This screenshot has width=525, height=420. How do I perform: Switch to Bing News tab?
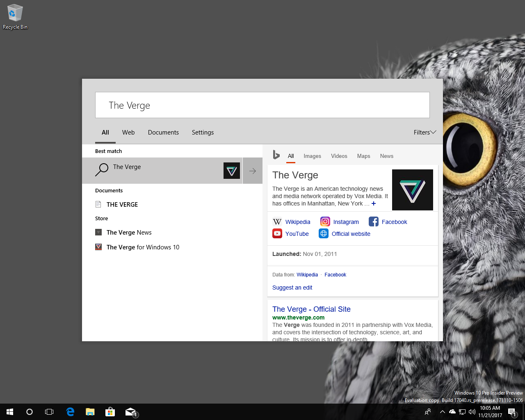386,156
